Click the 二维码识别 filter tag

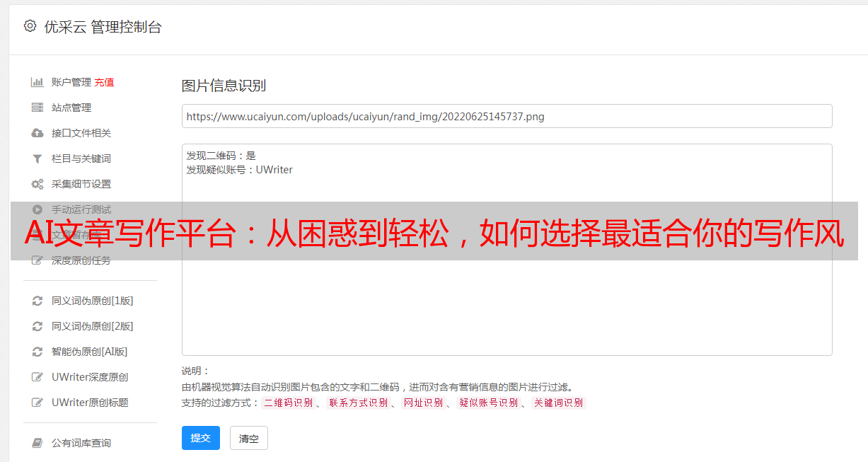tap(288, 403)
